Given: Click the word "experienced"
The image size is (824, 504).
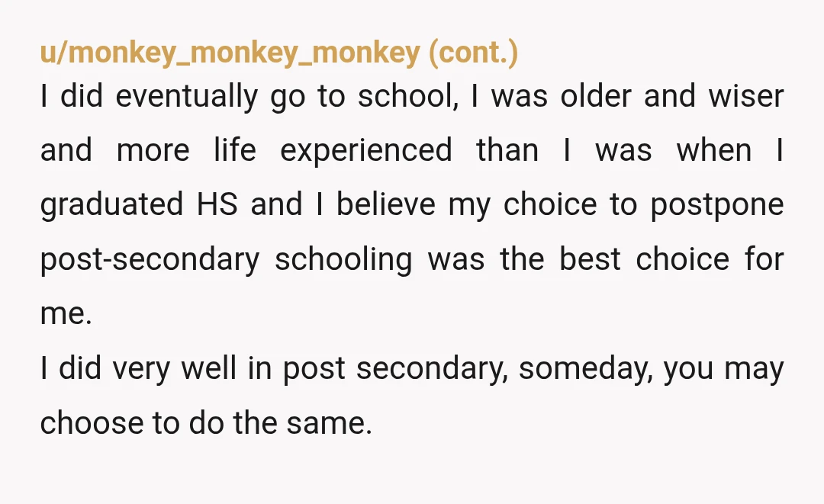Looking at the screenshot, I should (365, 152).
